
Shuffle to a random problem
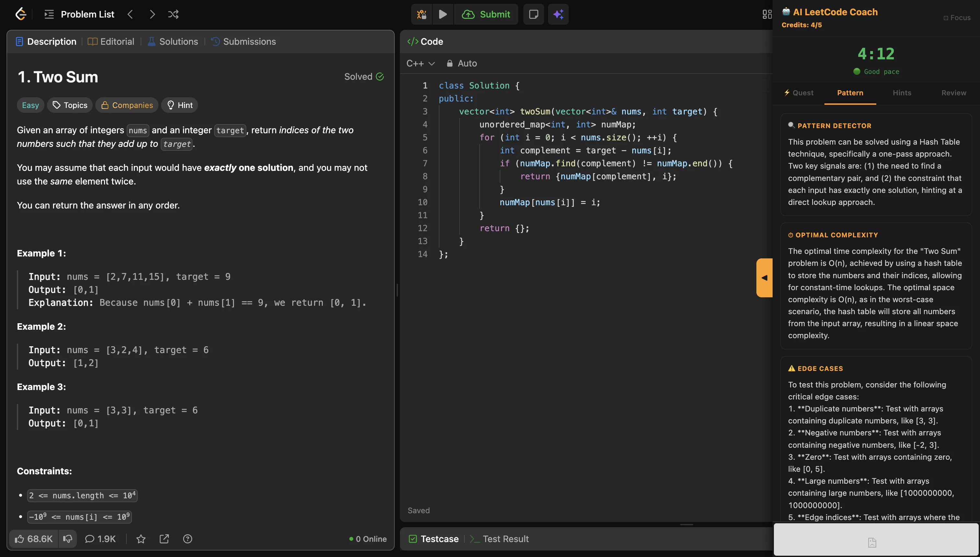coord(173,14)
